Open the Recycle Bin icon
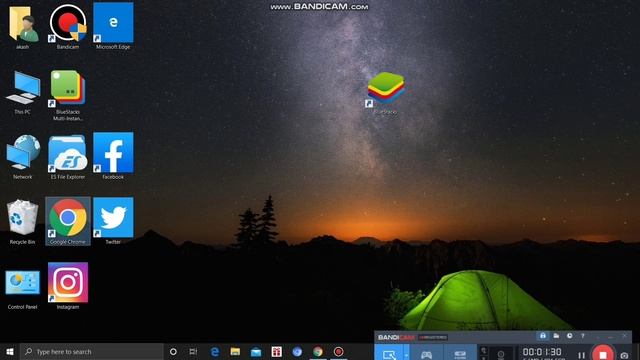 23,222
